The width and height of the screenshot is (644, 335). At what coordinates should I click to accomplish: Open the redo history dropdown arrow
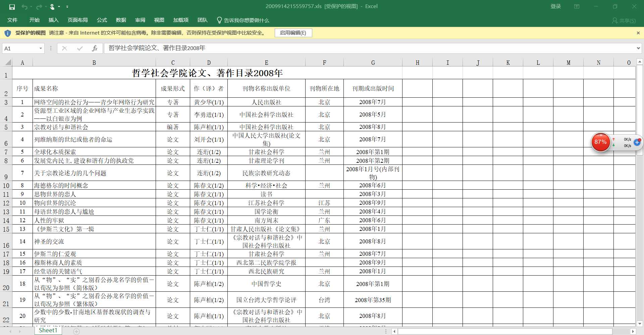[x=46, y=7]
